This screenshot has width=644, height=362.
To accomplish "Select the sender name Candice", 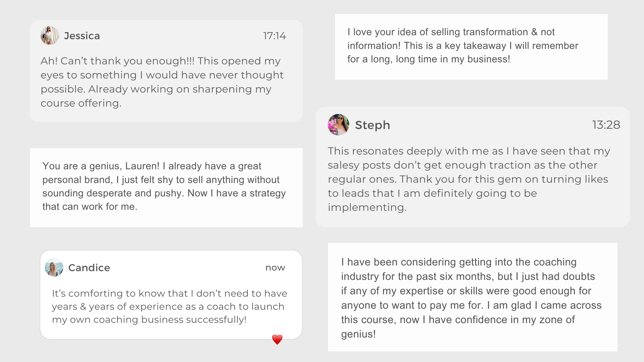I will click(89, 268).
